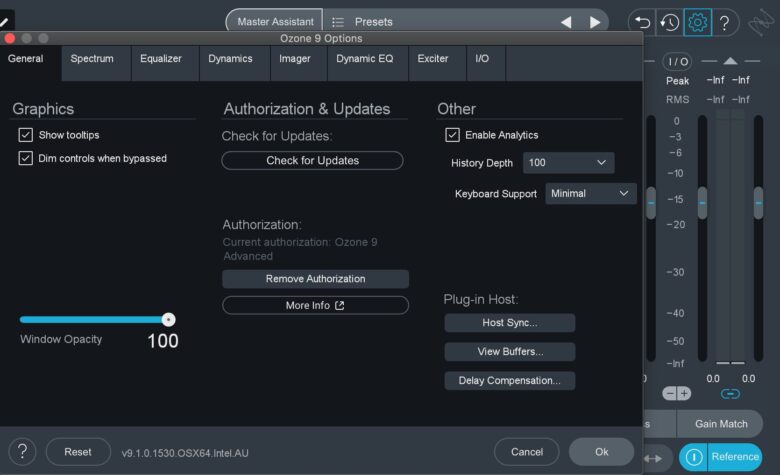Click the Reset button

click(x=78, y=452)
